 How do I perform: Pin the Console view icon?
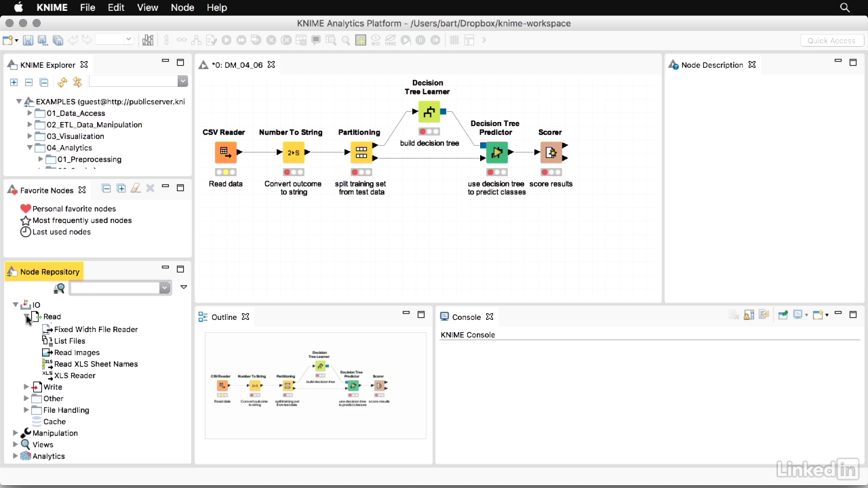[x=783, y=315]
